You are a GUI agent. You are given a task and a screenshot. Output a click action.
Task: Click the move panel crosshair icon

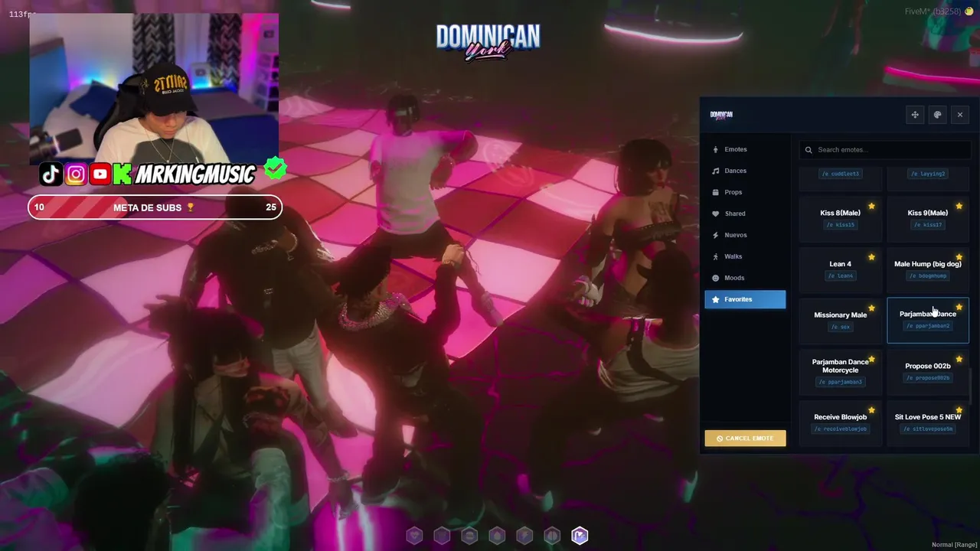click(x=914, y=115)
